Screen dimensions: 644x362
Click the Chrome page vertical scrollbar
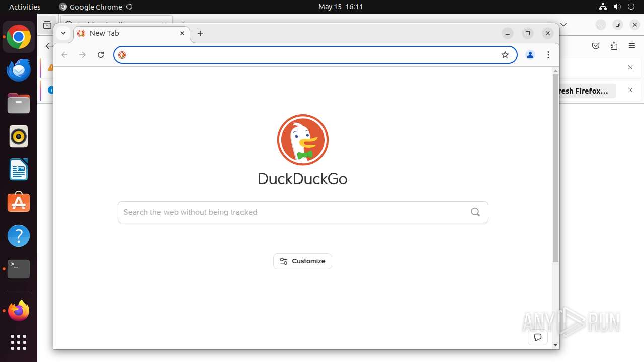coord(555,168)
